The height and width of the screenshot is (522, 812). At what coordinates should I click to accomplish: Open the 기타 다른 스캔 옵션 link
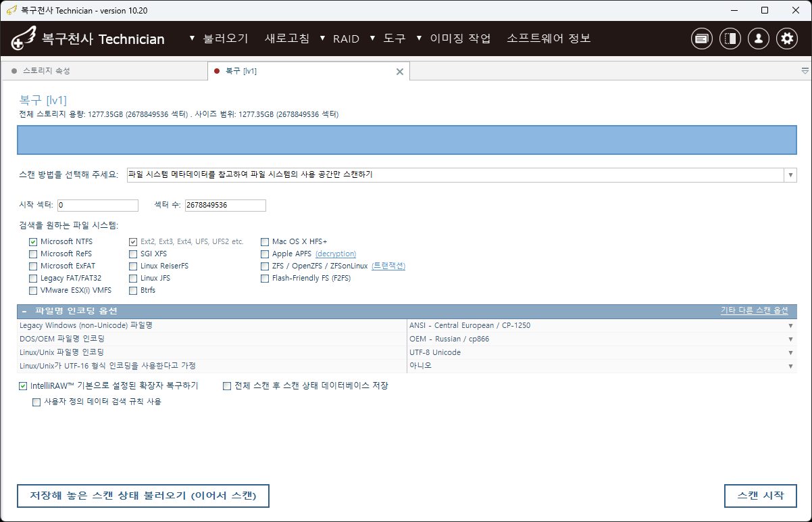click(x=754, y=310)
